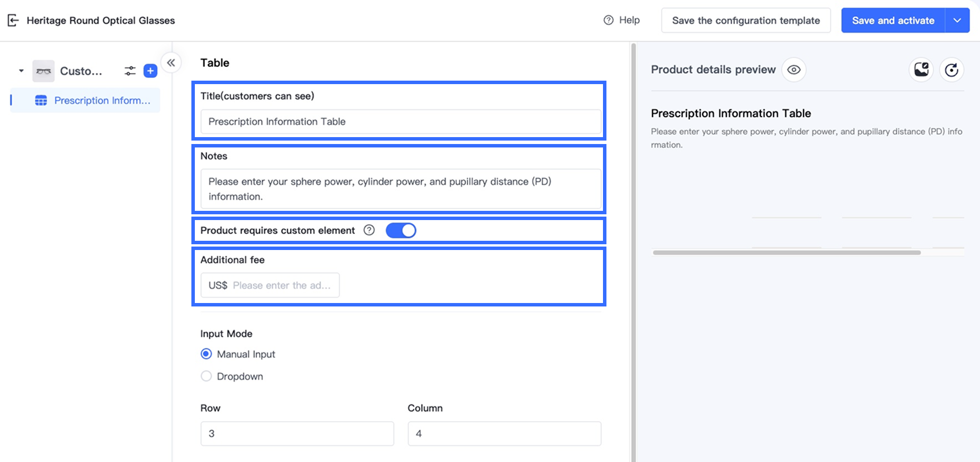Screen dimensions: 980x462
Task: Click the preview horizontal scrollbar
Action: pyautogui.click(x=786, y=252)
